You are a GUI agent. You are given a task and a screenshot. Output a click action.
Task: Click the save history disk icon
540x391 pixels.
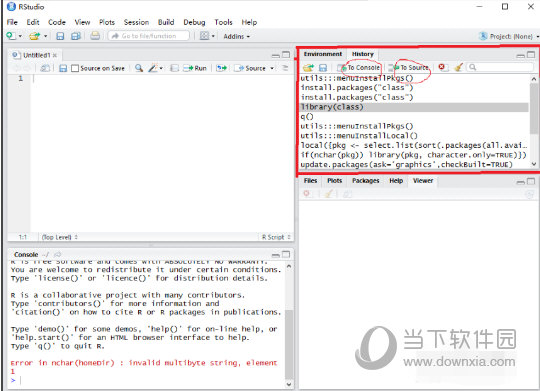(323, 68)
